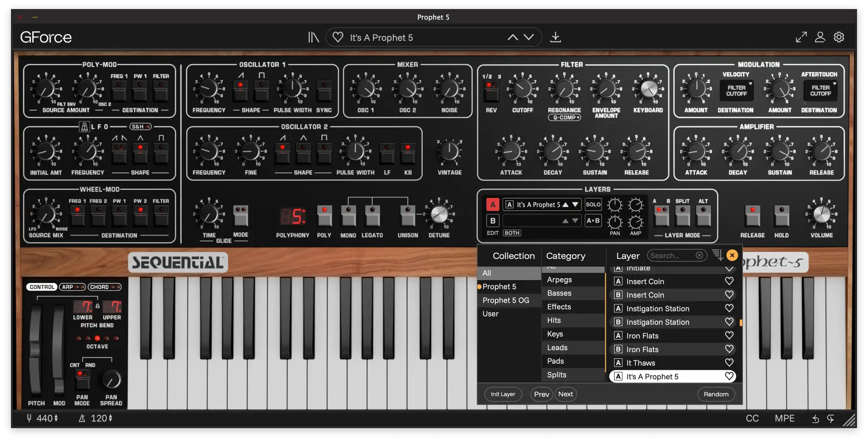Click the Random preset button

point(716,394)
